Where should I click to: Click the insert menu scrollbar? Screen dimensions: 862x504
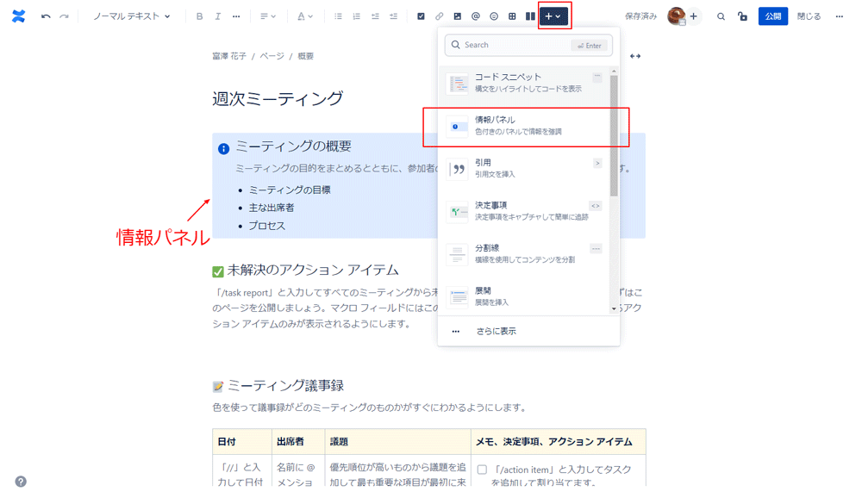(614, 135)
